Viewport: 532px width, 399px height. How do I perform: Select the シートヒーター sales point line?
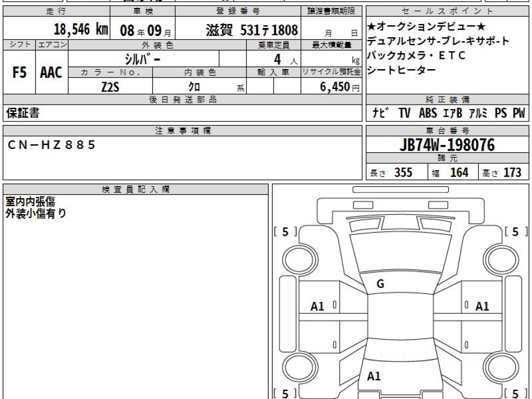(401, 70)
